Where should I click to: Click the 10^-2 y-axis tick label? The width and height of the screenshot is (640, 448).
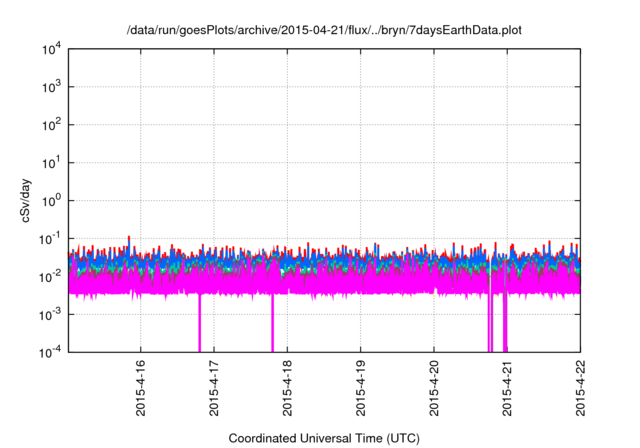tap(50, 277)
